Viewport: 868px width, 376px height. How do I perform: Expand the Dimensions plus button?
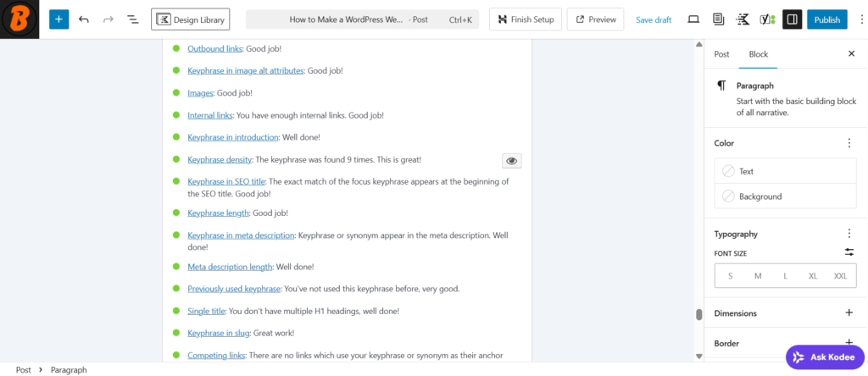pyautogui.click(x=849, y=313)
